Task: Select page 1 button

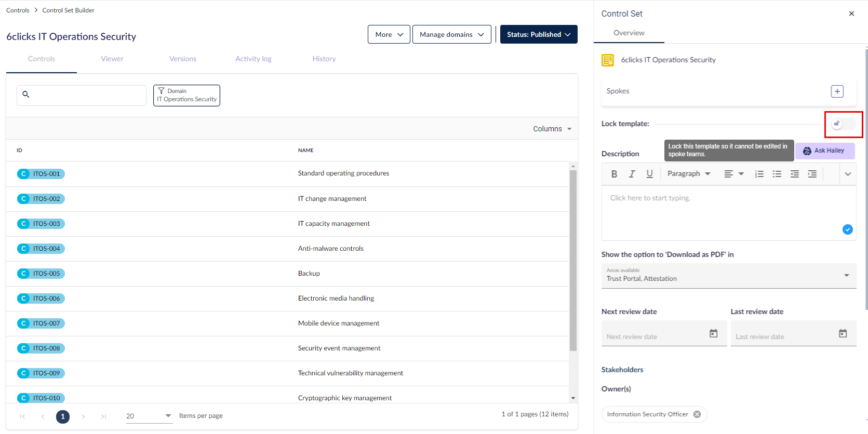Action: tap(63, 416)
